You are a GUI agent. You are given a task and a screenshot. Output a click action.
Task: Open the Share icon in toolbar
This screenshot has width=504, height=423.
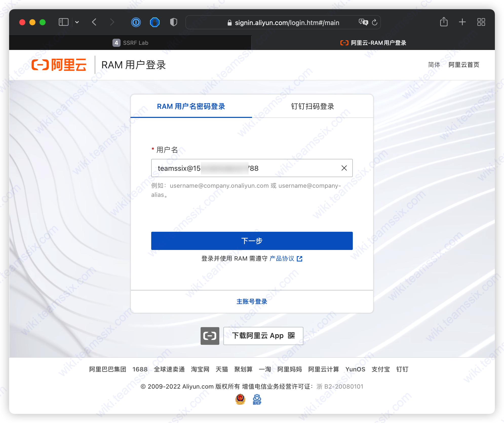tap(444, 22)
